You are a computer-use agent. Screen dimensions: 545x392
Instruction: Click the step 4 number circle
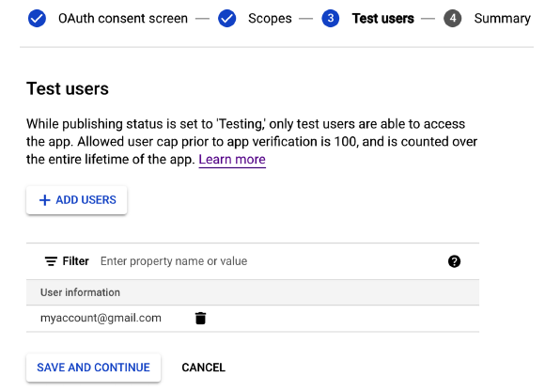(453, 19)
